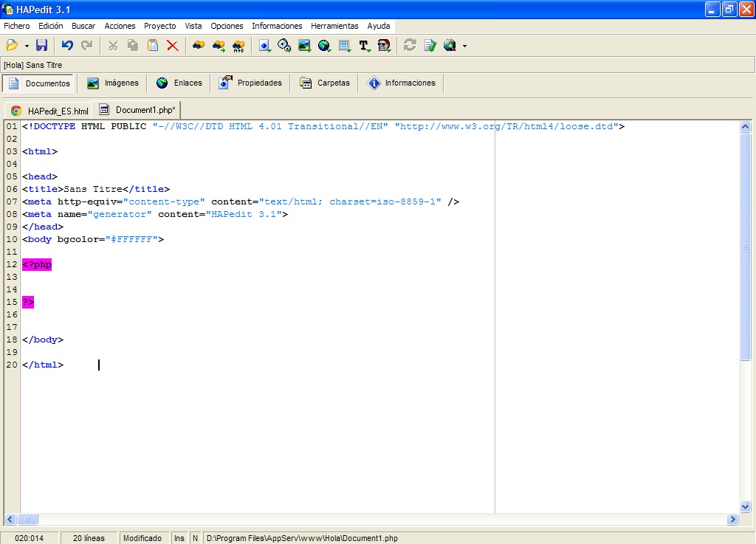Open the Find dialog
The image size is (756, 544).
pyautogui.click(x=198, y=45)
